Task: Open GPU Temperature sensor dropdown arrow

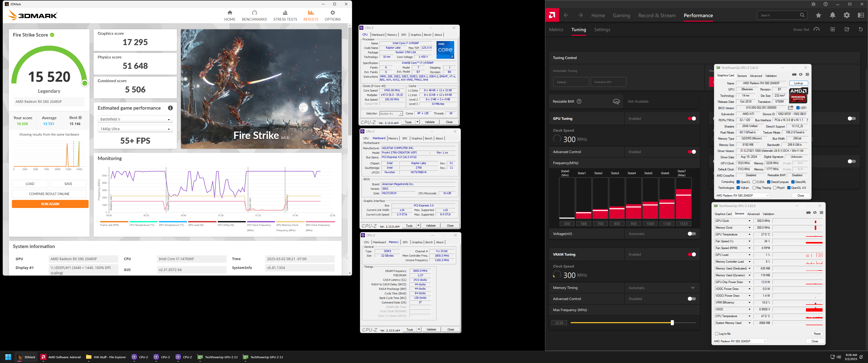Action: 749,234
